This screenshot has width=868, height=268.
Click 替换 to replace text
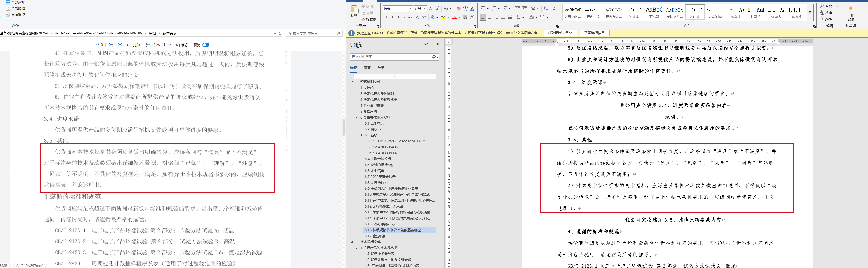(826, 13)
